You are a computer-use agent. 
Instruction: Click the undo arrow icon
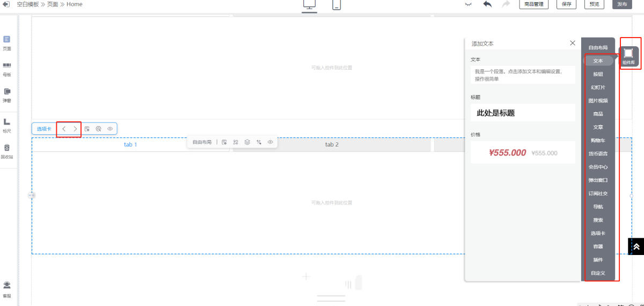tap(487, 4)
